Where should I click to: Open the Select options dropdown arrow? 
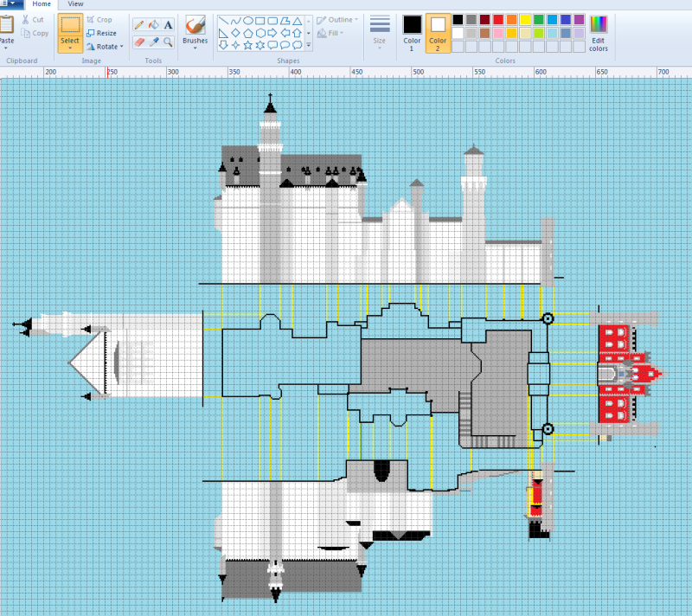(x=70, y=48)
